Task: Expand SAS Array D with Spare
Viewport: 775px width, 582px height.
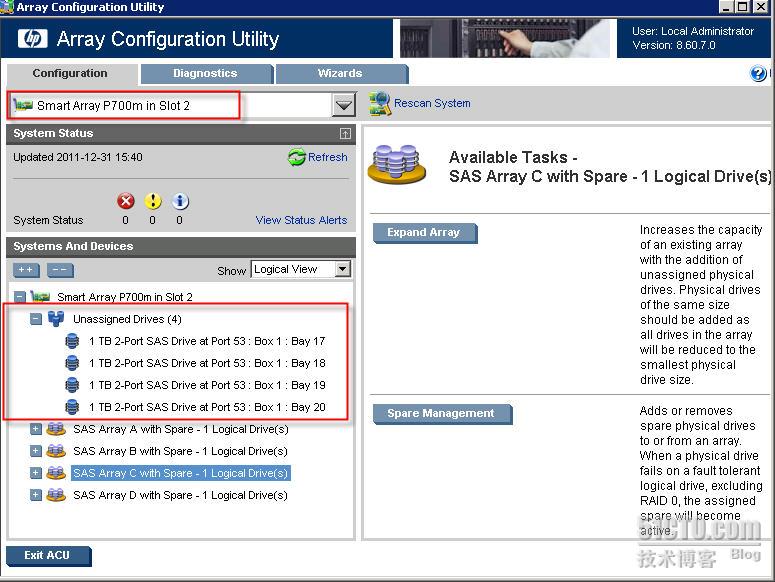Action: coord(36,495)
